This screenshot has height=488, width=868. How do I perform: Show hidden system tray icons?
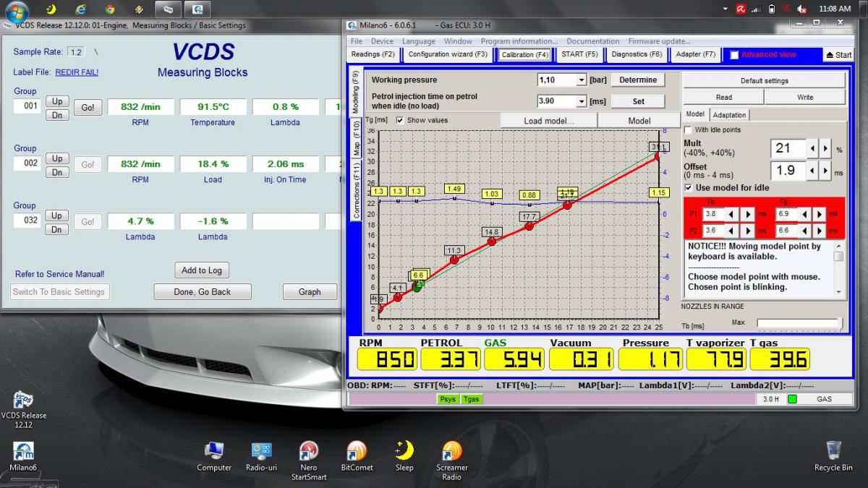726,9
